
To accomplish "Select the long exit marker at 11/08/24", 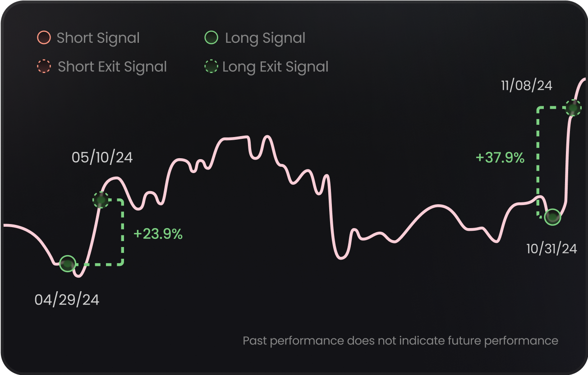I will point(574,108).
